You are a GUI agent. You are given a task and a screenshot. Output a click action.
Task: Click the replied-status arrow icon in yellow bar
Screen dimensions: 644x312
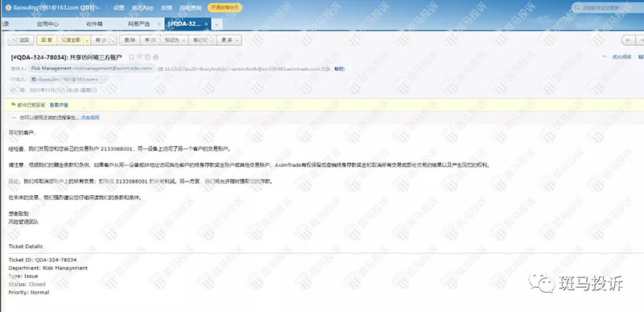click(13, 105)
